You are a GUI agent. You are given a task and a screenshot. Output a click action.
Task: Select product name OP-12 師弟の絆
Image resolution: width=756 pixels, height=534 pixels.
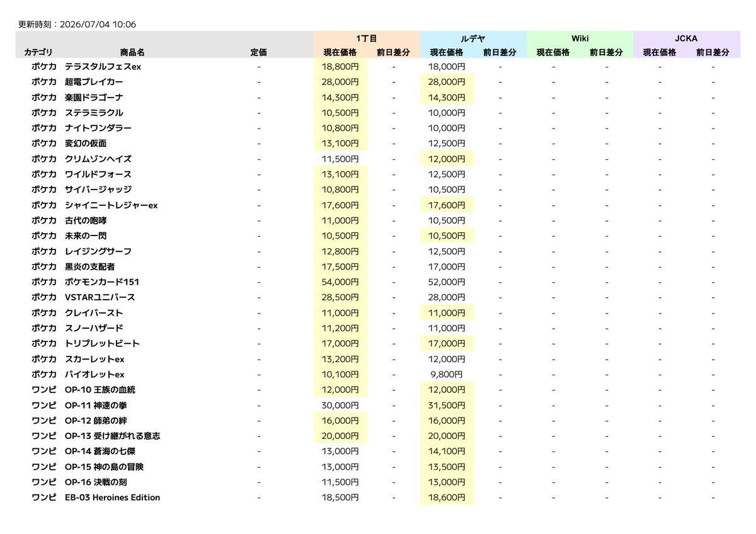[x=94, y=421]
